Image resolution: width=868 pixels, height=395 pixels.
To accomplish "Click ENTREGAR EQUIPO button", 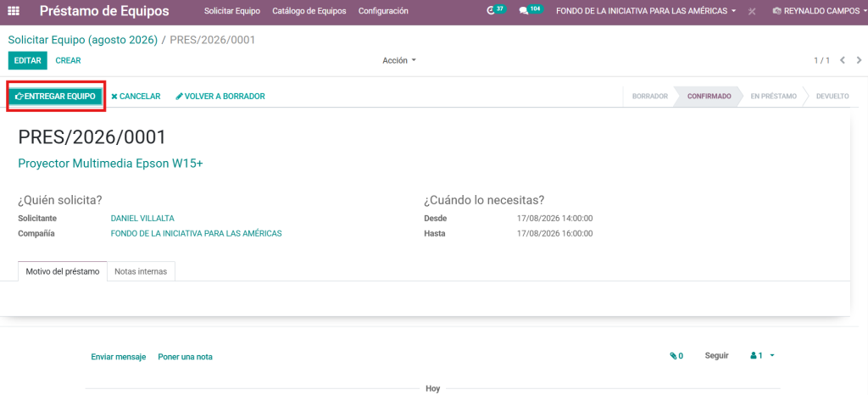I will click(x=55, y=97).
